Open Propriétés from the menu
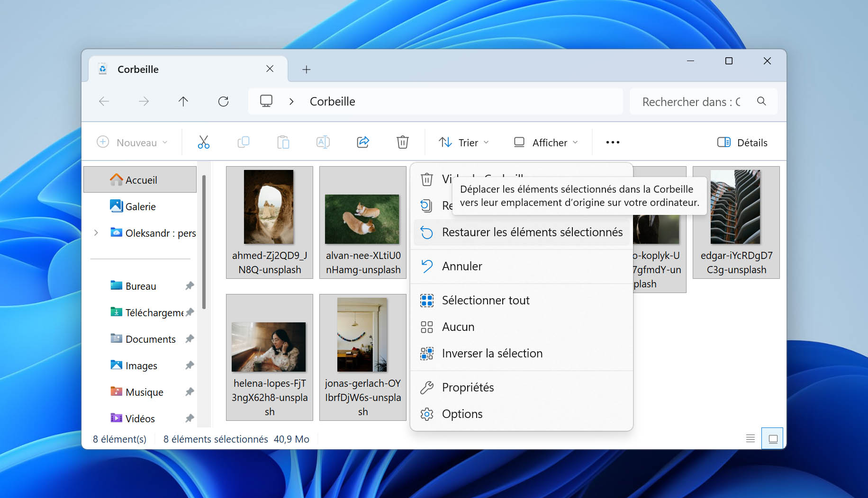This screenshot has width=868, height=498. click(521, 388)
